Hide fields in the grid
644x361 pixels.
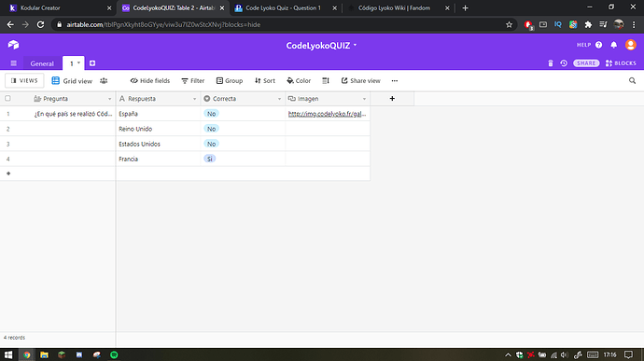pos(150,81)
